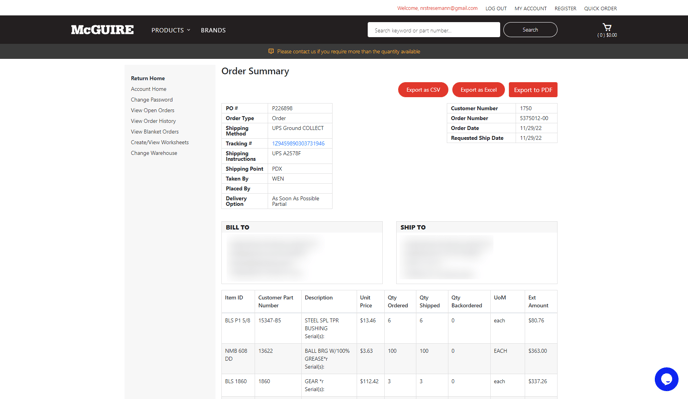Open Account Home in sidebar
688x399 pixels.
(x=148, y=89)
